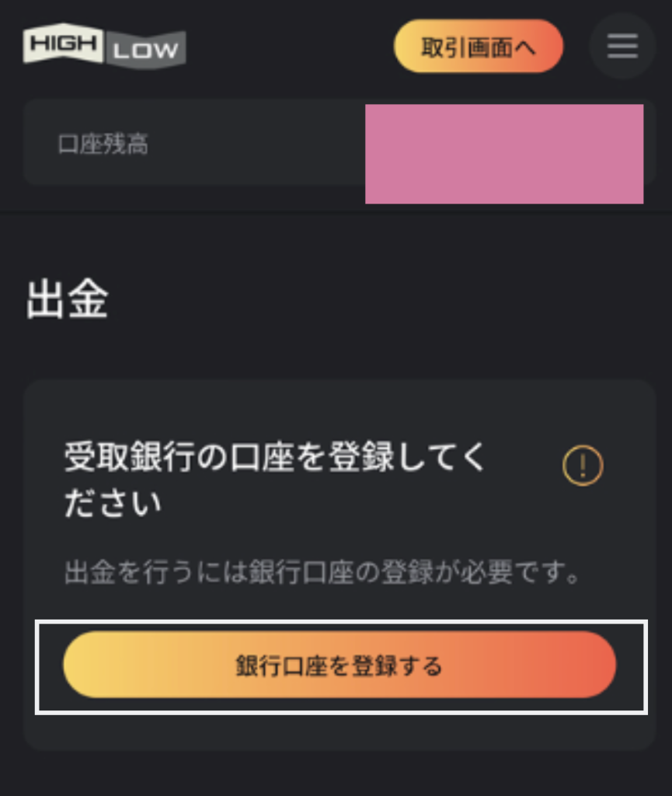
Task: Click the 出金 page heading
Action: click(x=67, y=300)
